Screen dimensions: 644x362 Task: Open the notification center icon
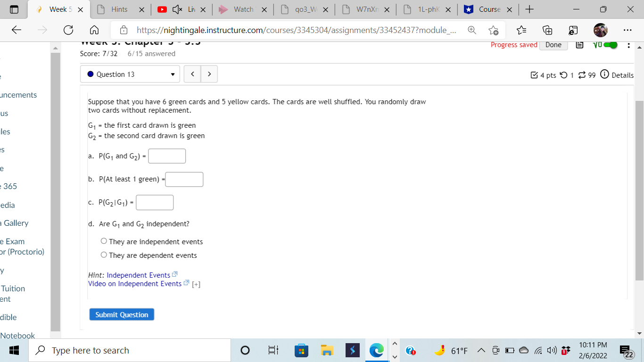pyautogui.click(x=627, y=350)
